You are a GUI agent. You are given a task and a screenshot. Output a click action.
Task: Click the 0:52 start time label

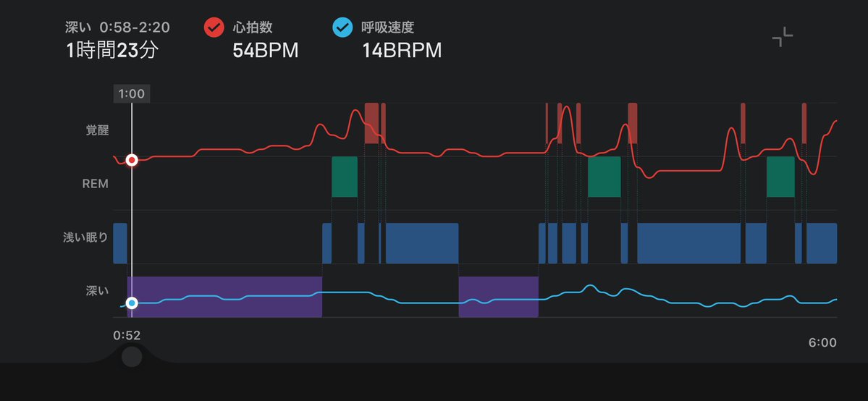click(127, 336)
